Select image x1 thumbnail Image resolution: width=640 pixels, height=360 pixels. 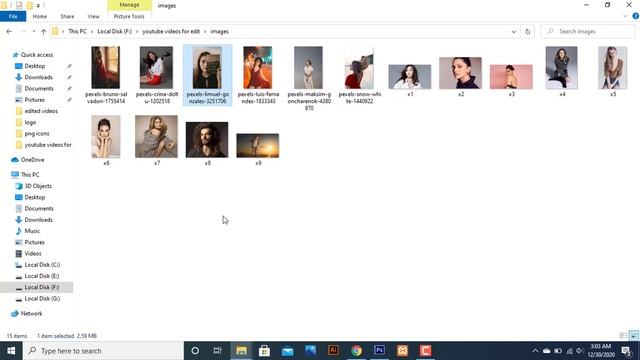click(410, 77)
